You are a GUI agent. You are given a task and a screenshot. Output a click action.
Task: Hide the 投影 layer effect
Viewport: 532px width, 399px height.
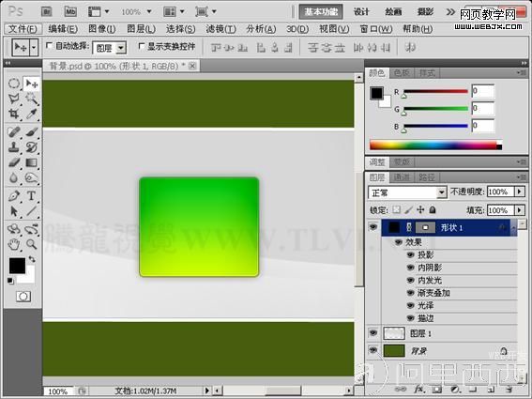tap(411, 254)
